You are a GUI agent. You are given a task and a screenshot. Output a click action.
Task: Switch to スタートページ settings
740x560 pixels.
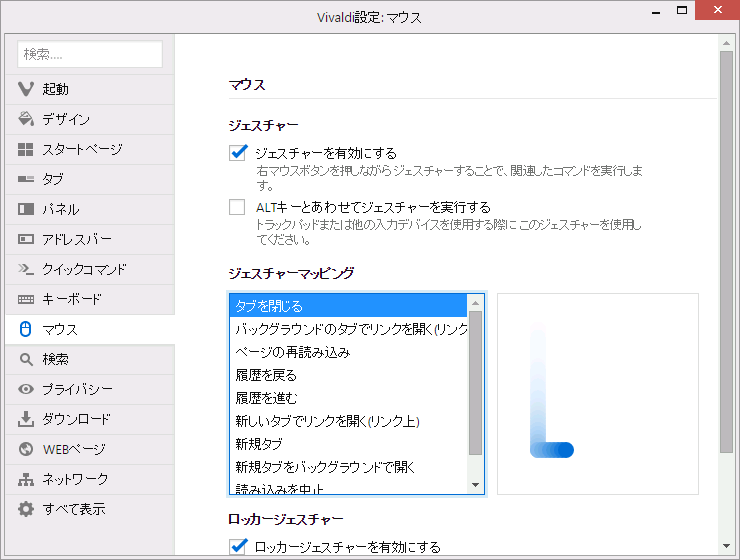point(90,149)
